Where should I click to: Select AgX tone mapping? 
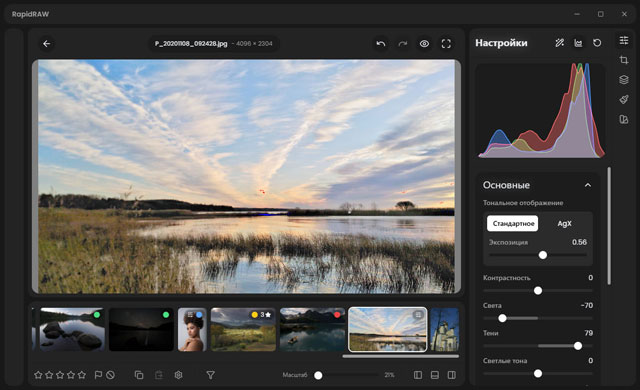[x=564, y=224]
